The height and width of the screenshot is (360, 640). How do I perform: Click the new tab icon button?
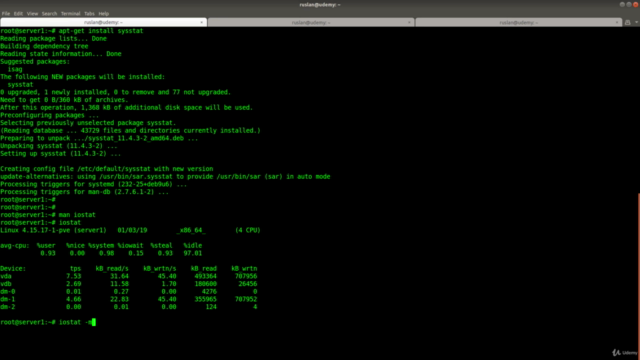click(628, 22)
